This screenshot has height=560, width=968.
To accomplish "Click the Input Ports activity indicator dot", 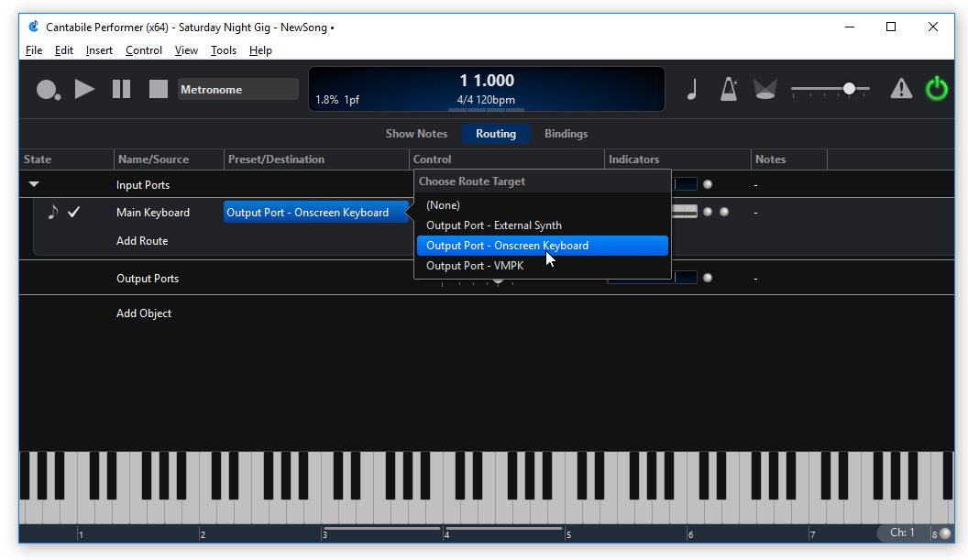I will 708,184.
